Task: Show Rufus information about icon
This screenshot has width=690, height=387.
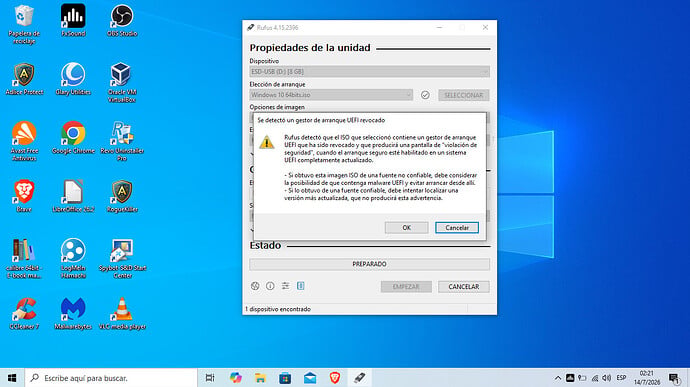Action: (x=270, y=286)
